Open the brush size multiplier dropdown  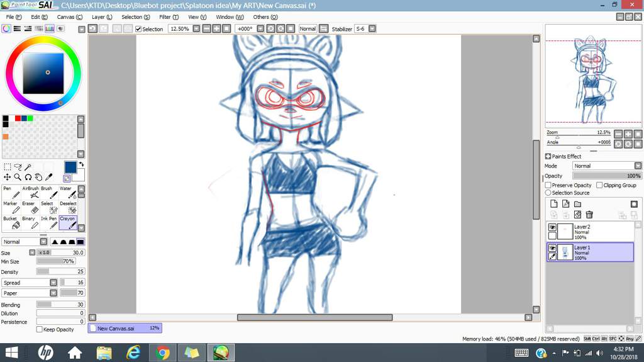click(x=32, y=252)
